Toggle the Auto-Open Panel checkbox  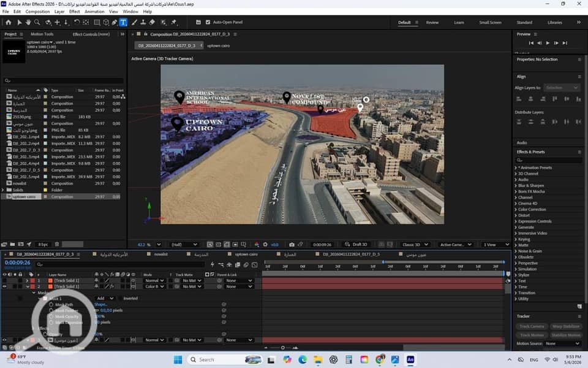[208, 22]
